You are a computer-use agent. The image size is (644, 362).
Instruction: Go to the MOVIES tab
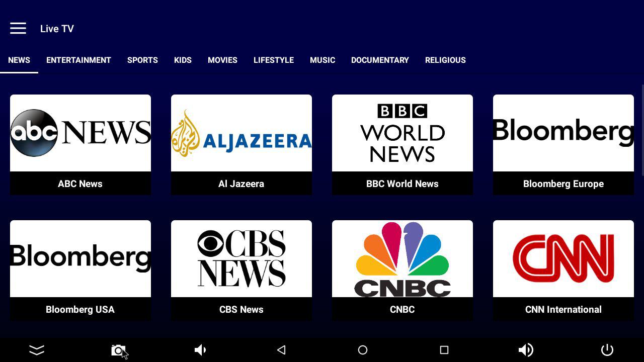click(222, 60)
